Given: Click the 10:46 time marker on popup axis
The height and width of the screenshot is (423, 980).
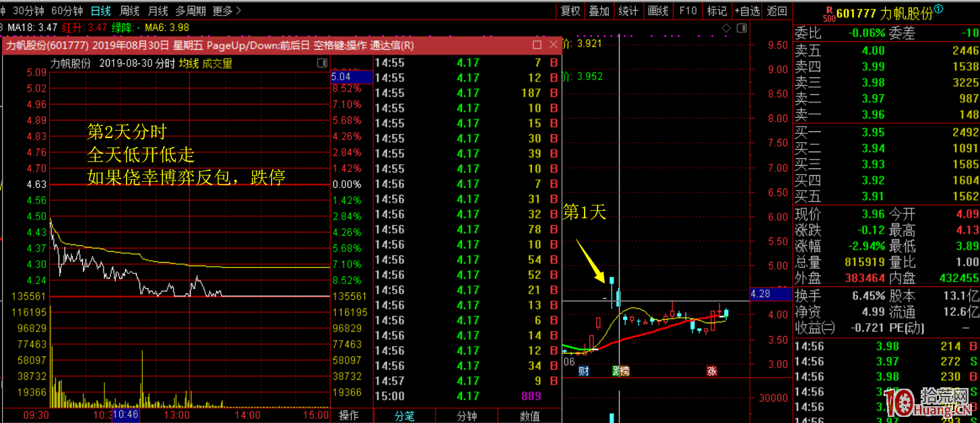Looking at the screenshot, I should pyautogui.click(x=125, y=415).
